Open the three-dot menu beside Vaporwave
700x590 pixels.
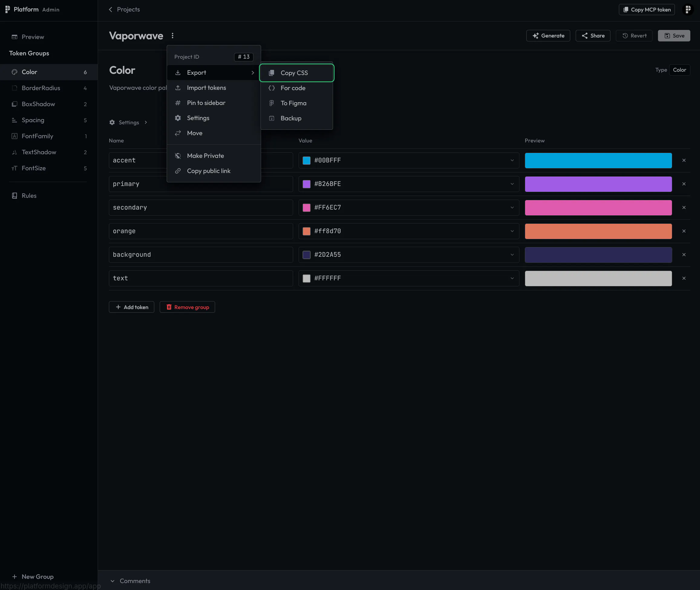172,35
